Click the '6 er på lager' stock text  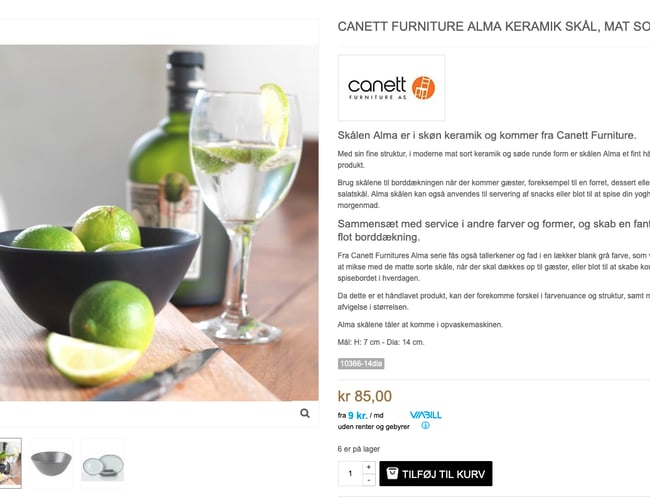pyautogui.click(x=359, y=449)
